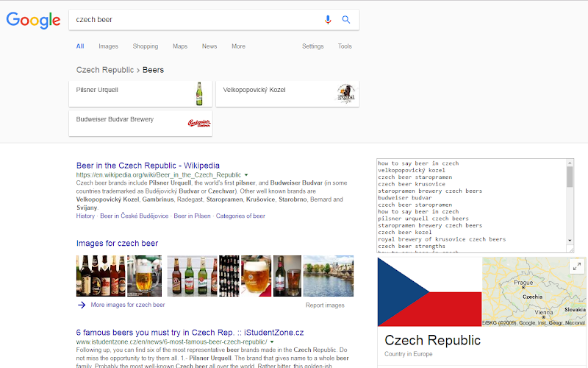Image resolution: width=588 pixels, height=368 pixels.
Task: Switch to the News tab
Action: [x=209, y=46]
